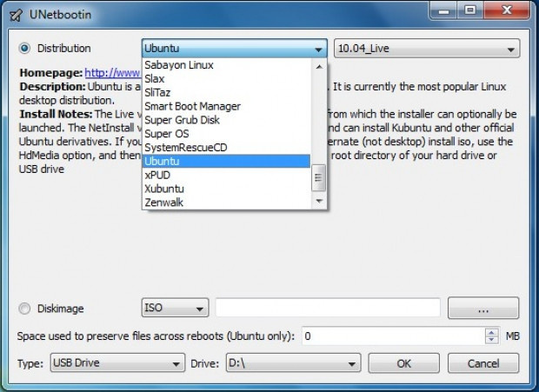Click the list scrollbar down arrow

click(319, 202)
